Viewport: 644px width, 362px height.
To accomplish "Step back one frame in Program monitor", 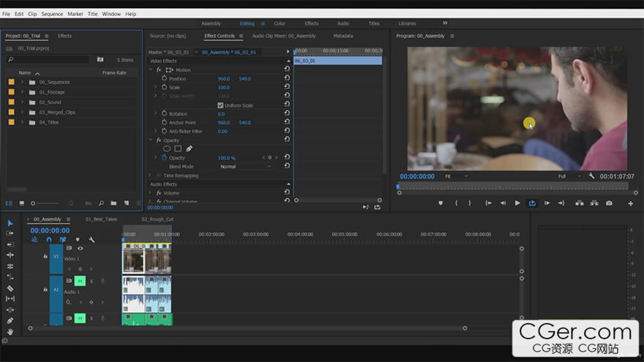I will pyautogui.click(x=503, y=203).
